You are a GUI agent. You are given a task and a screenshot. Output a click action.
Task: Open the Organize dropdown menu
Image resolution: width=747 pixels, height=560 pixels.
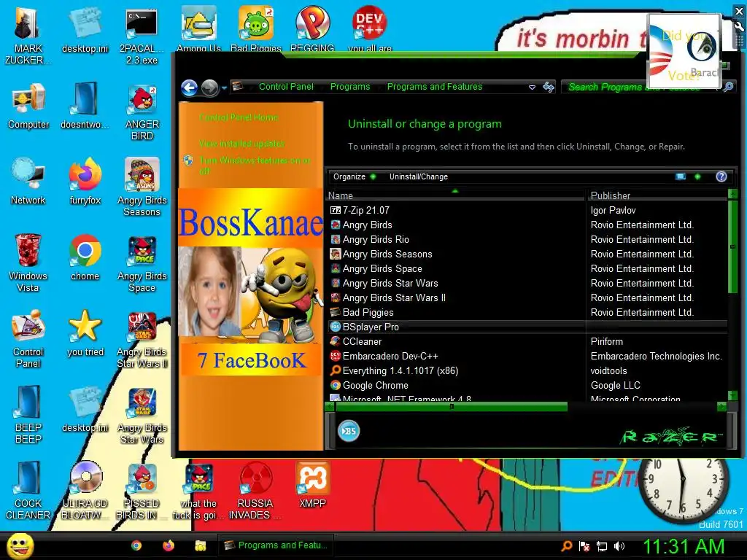(x=354, y=176)
